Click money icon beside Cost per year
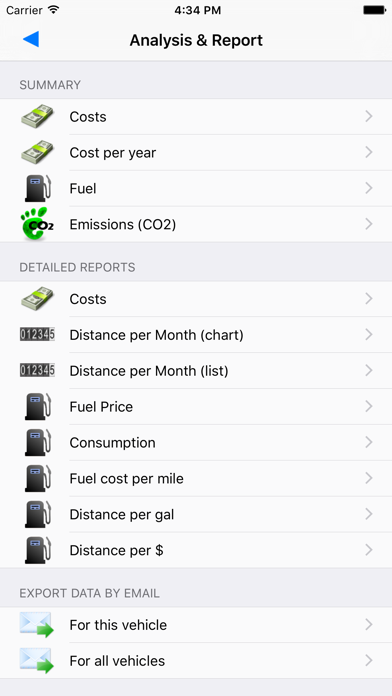The image size is (392, 696). 37,152
